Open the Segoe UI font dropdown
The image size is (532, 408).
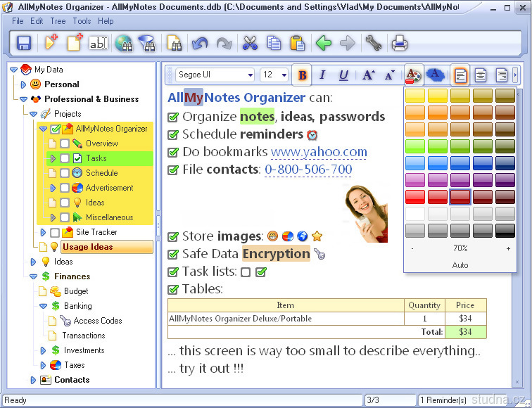click(250, 75)
